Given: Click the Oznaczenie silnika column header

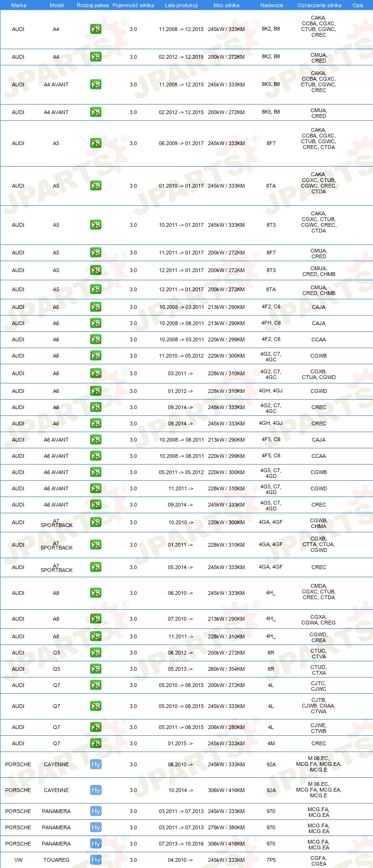Looking at the screenshot, I should pyautogui.click(x=320, y=5).
